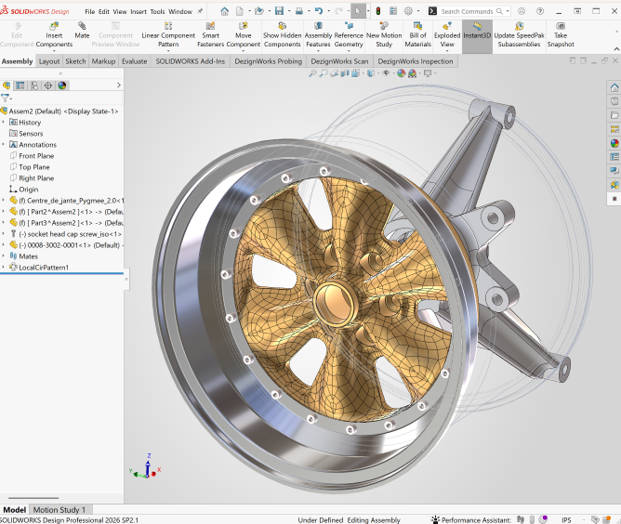Open the FeatureManager Design Tree tab
This screenshot has height=524, width=621.
coord(6,85)
